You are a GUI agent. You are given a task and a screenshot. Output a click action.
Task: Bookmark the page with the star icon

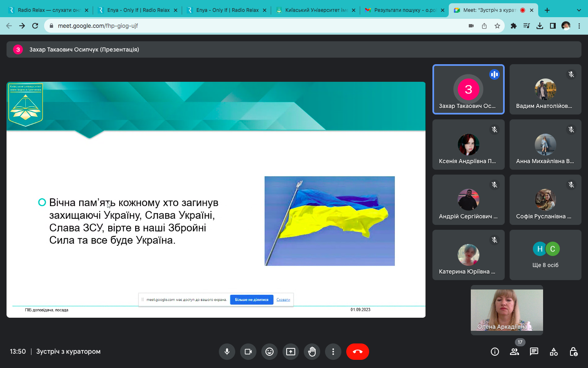click(x=497, y=26)
